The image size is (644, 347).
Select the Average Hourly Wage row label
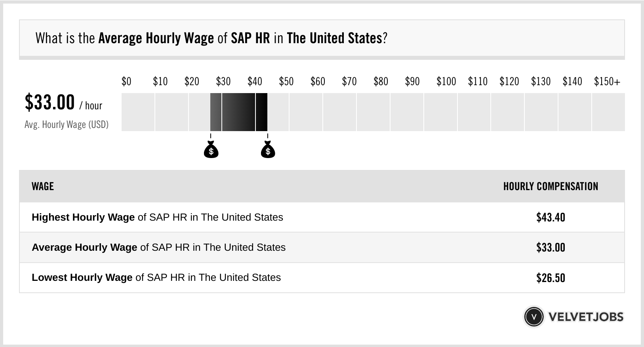coord(158,248)
